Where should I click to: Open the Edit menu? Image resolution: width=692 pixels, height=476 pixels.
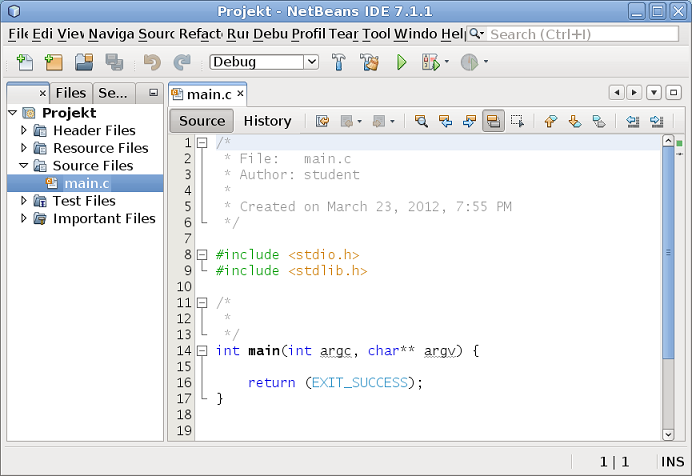(42, 34)
